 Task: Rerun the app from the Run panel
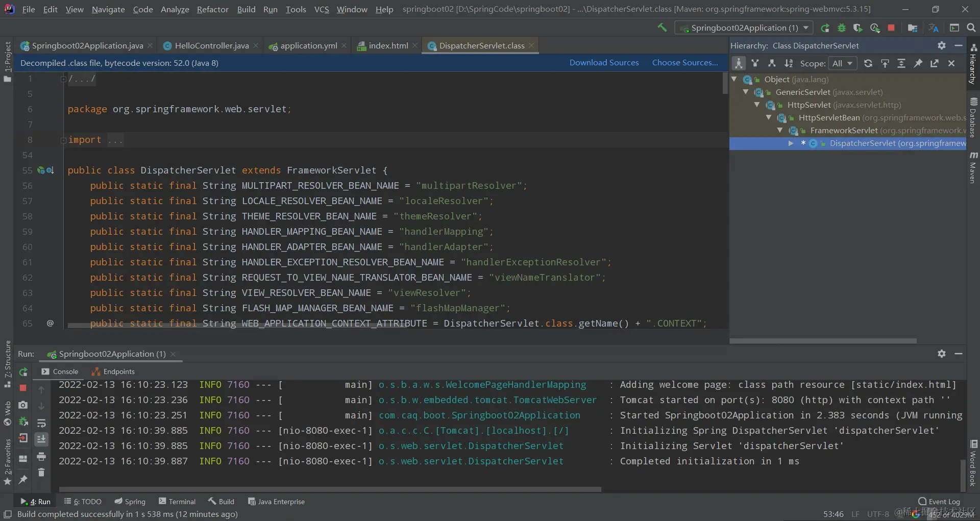[23, 372]
